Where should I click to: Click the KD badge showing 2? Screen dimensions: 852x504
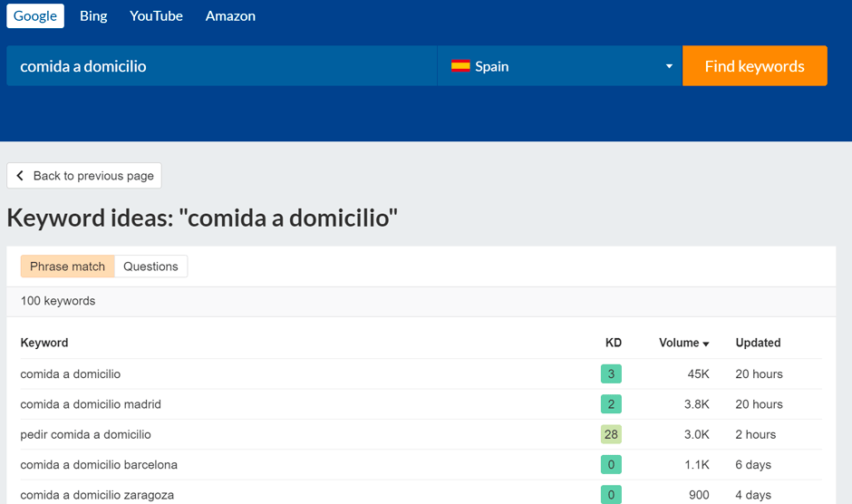point(611,404)
